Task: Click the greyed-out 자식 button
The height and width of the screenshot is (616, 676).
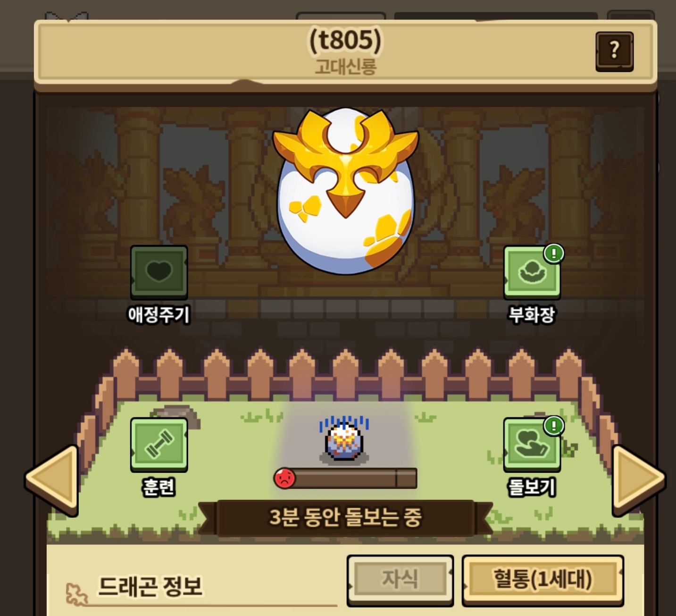Action: point(400,580)
